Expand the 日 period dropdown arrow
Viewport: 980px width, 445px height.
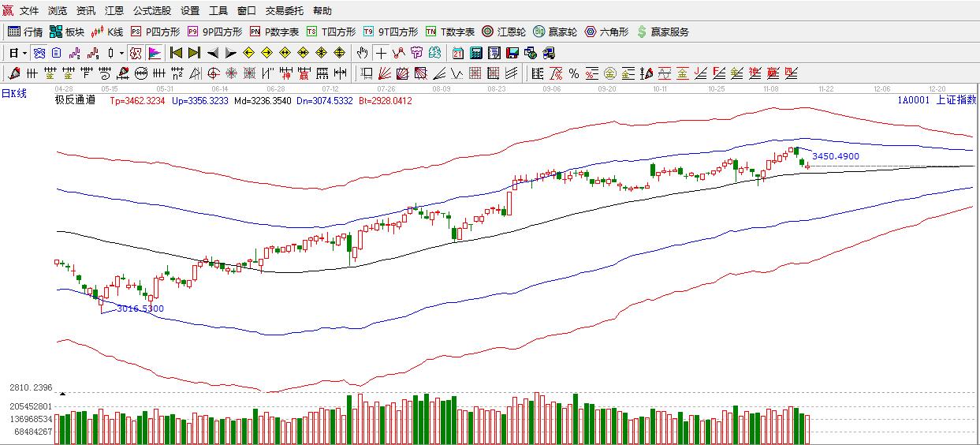click(24, 53)
